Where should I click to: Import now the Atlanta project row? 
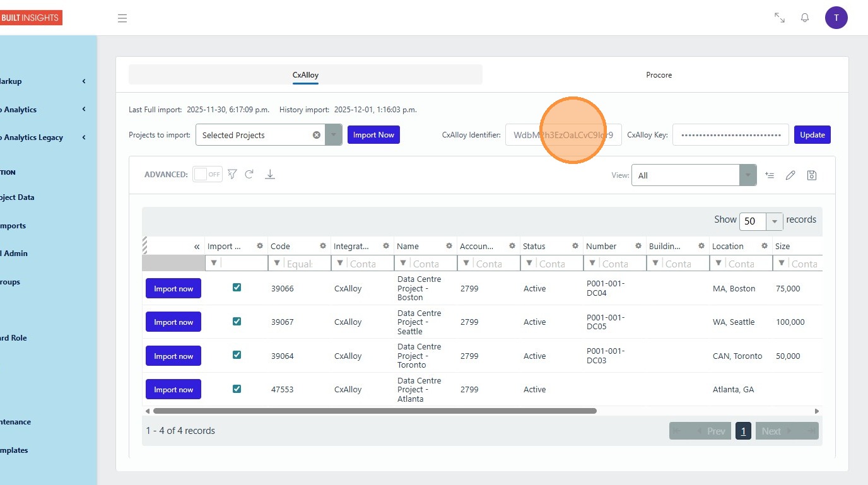tap(173, 389)
